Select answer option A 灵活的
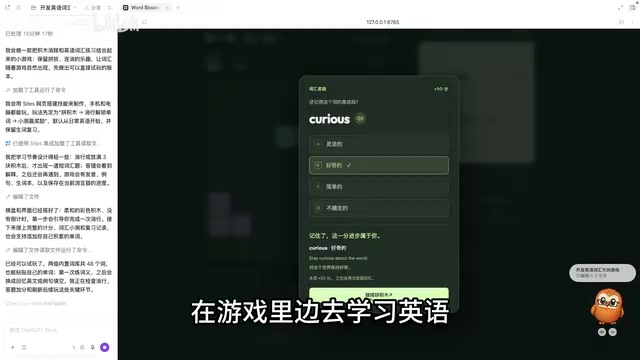The width and height of the screenshot is (640, 360). pyautogui.click(x=379, y=144)
